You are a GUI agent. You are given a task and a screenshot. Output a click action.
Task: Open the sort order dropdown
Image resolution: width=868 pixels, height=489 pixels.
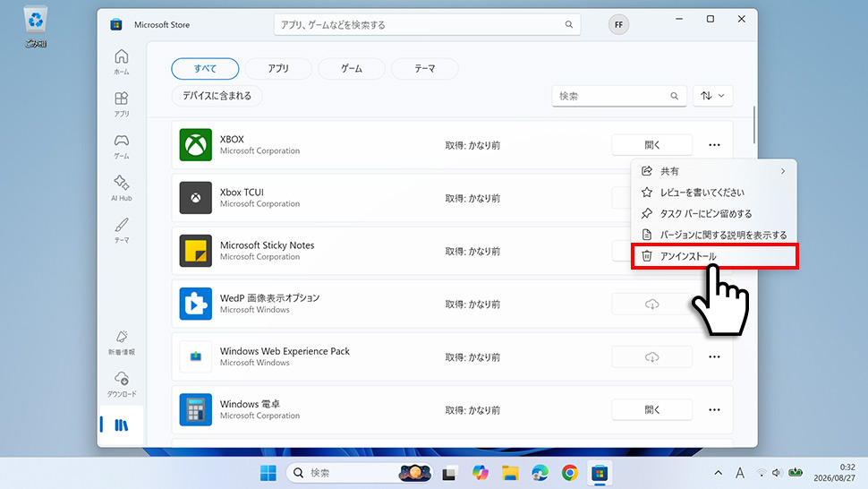click(712, 96)
